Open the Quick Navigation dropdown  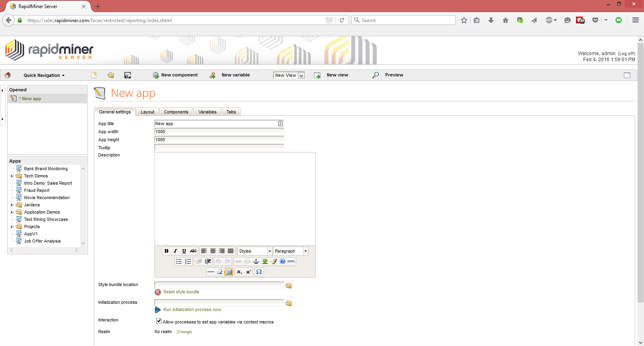click(44, 75)
